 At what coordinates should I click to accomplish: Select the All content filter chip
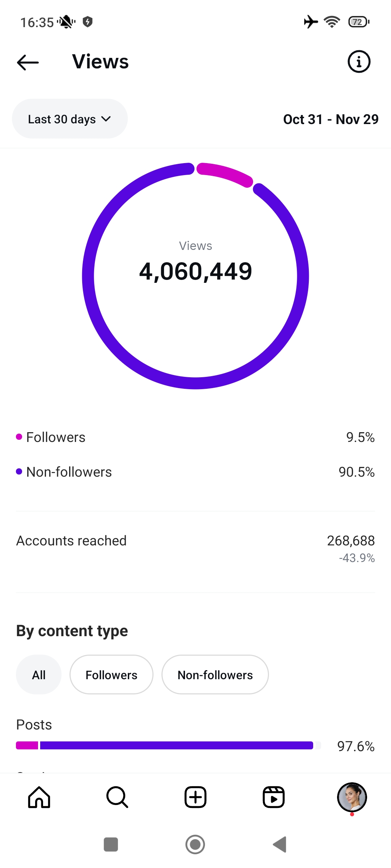(x=39, y=675)
